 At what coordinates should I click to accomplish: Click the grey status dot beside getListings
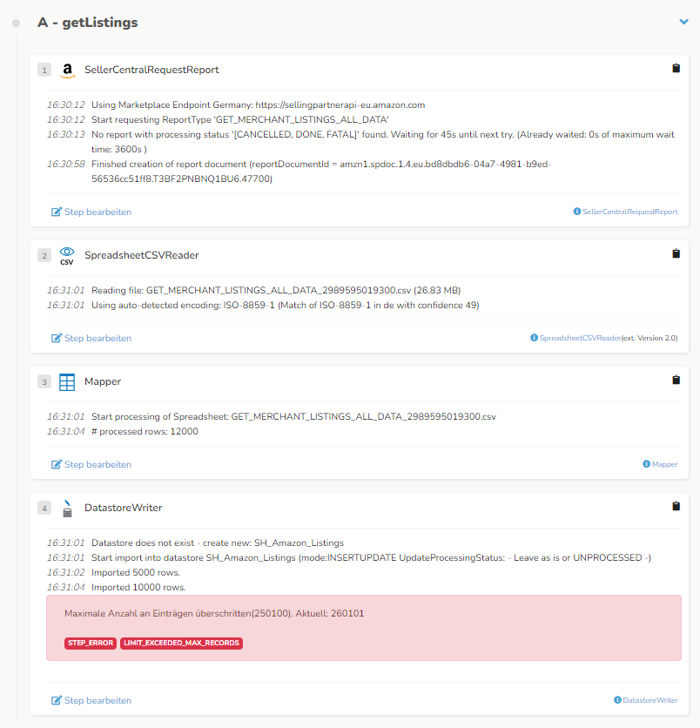pos(17,23)
